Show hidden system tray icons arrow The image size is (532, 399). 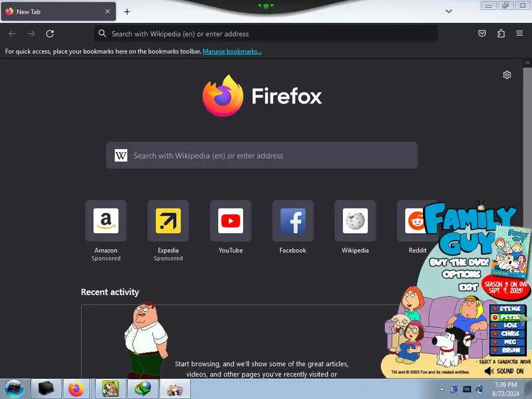coord(442,390)
